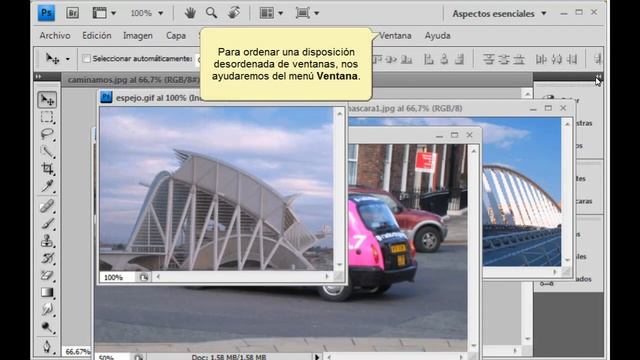
Task: Switch to the caminamos.jpg document tab
Action: [134, 80]
